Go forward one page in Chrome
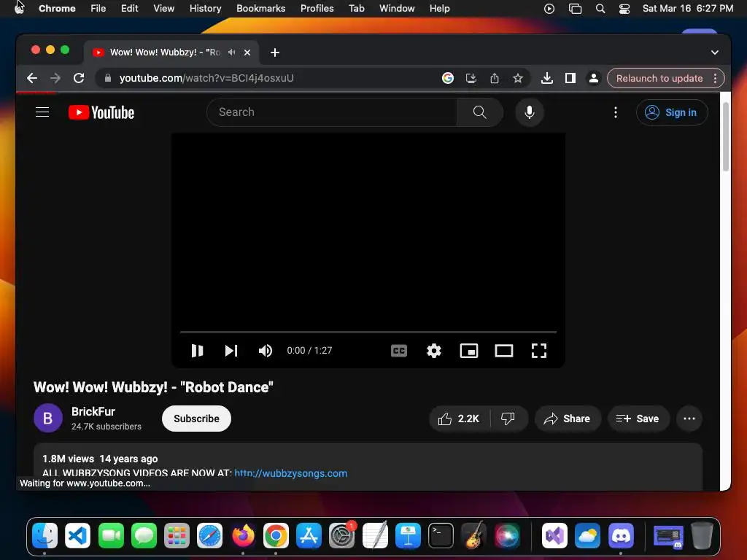The height and width of the screenshot is (560, 747). 55,78
